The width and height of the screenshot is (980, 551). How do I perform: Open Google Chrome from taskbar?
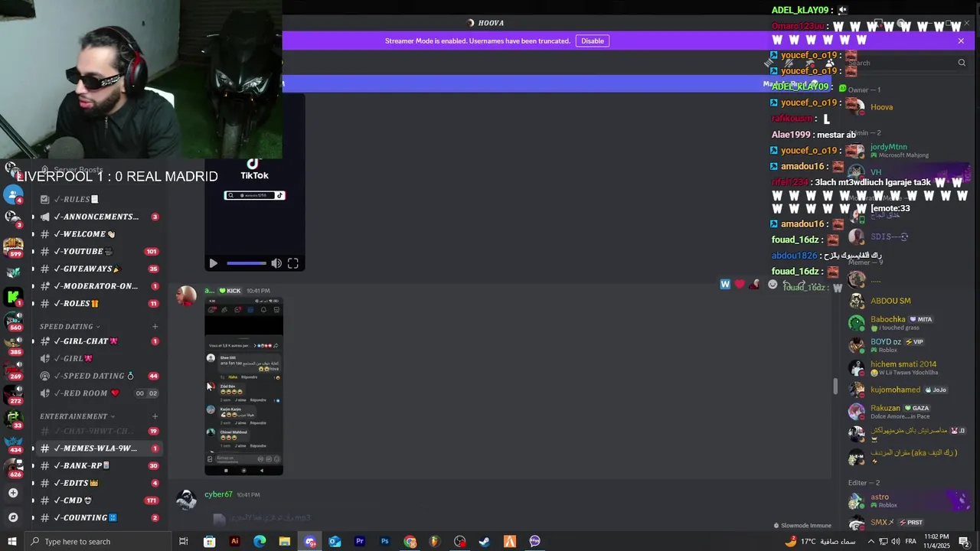[x=410, y=541]
